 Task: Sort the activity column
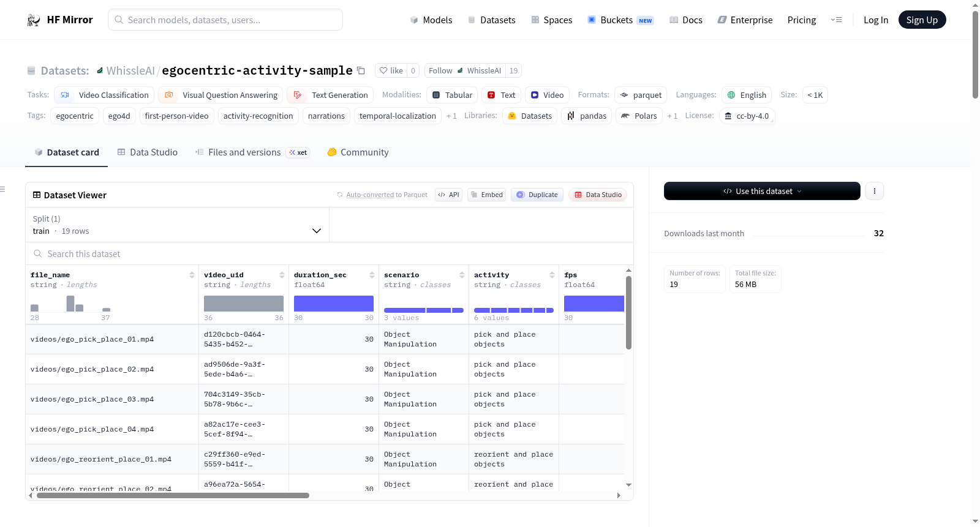552,275
